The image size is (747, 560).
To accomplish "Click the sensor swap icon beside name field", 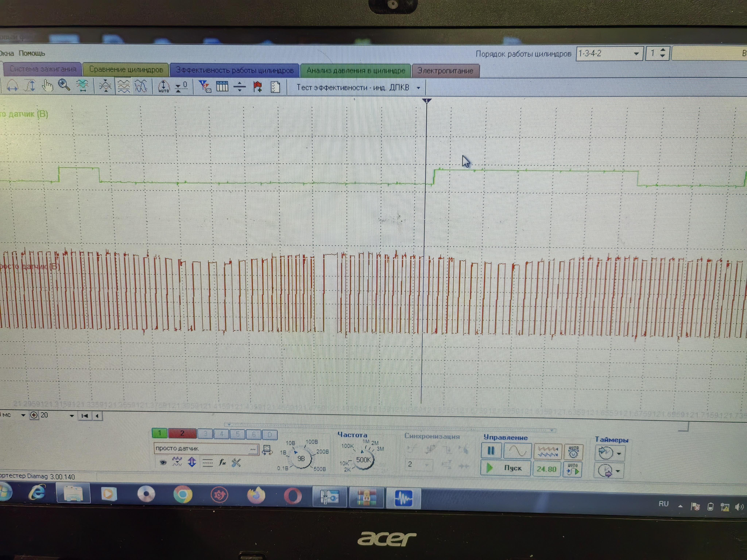I will click(267, 450).
